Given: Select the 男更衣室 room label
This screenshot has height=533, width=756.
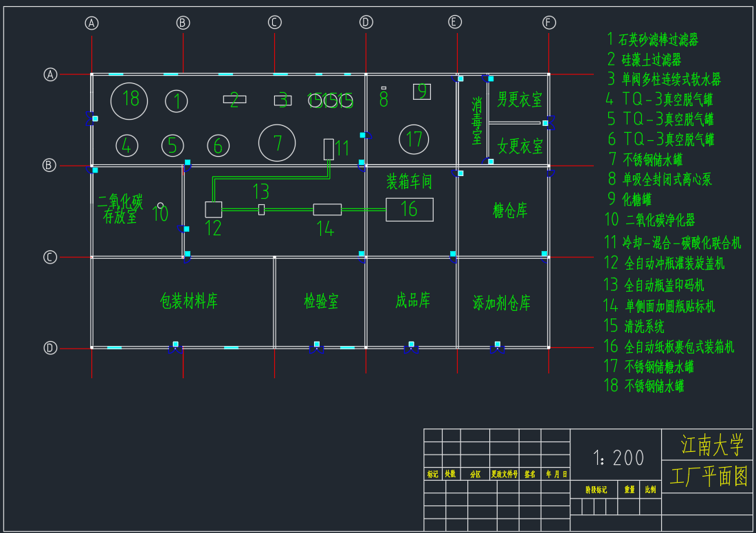Looking at the screenshot, I should click(x=520, y=100).
